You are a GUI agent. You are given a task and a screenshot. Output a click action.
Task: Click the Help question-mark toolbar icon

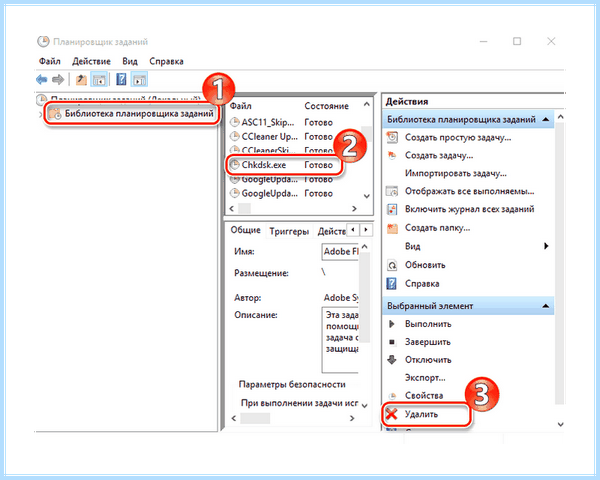click(121, 80)
